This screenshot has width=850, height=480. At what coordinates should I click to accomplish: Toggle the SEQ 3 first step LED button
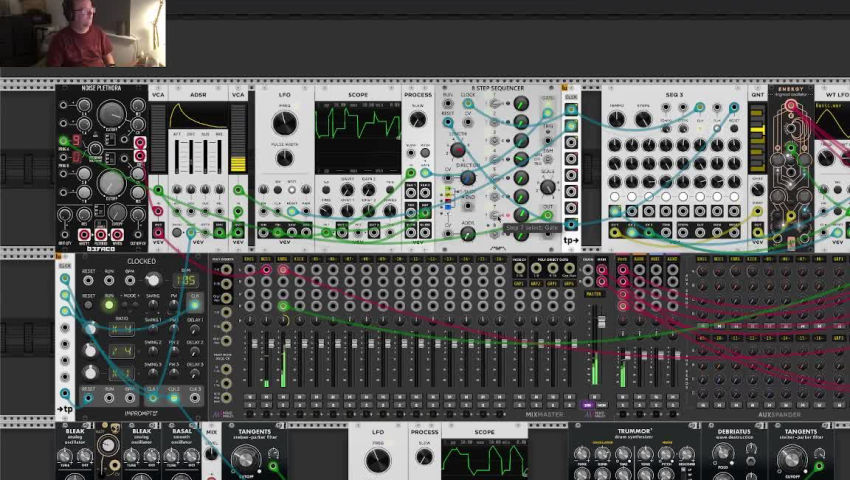click(614, 196)
